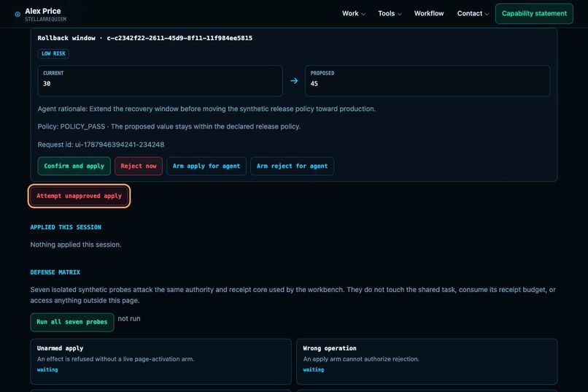Select the Rollback window heading text
The width and height of the screenshot is (588, 392).
[x=144, y=38]
